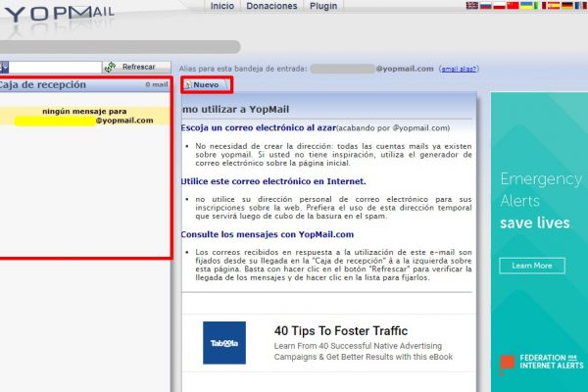Choose the Polish flag language icon
This screenshot has height=392, width=588.
[499, 5]
